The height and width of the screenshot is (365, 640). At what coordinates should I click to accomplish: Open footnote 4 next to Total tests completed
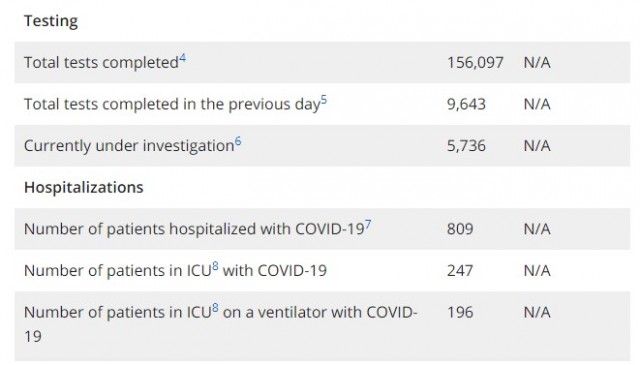(x=182, y=58)
